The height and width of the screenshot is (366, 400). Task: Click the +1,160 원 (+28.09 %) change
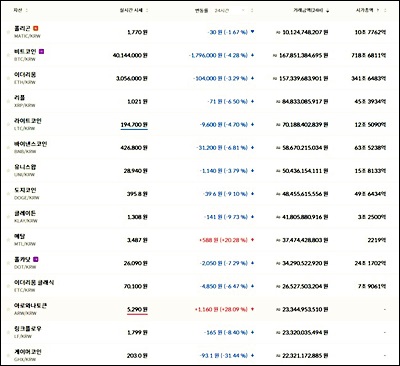click(221, 310)
